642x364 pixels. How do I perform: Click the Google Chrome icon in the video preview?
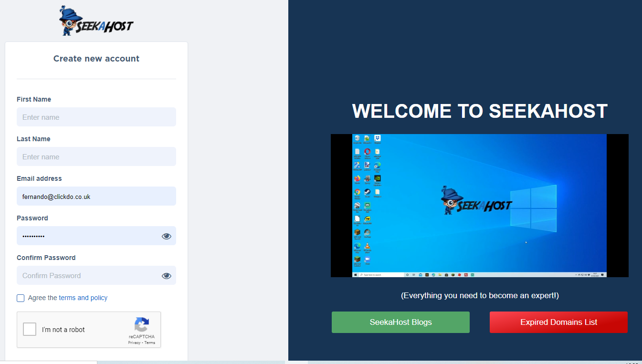coord(357,192)
